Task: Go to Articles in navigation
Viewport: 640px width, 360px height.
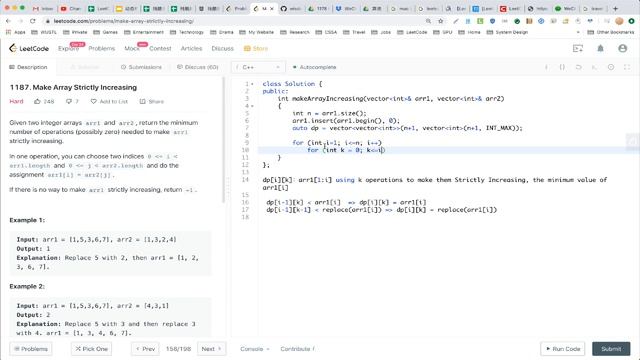Action: pos(191,48)
